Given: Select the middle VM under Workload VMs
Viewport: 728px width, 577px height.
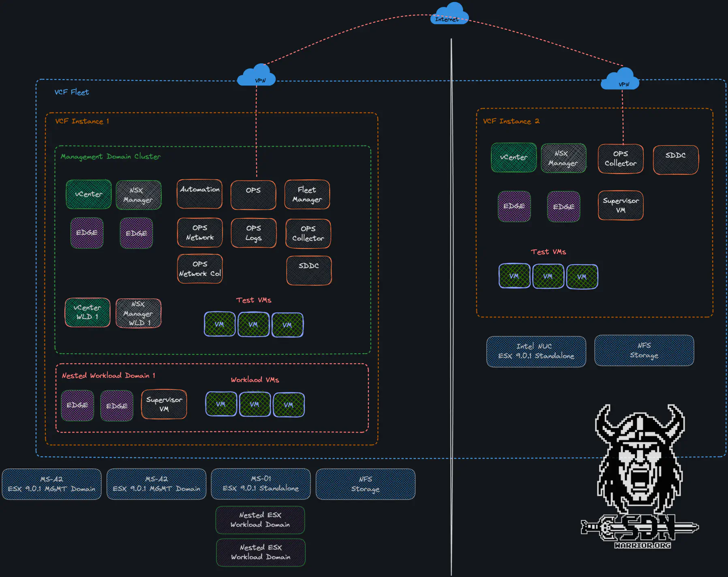Looking at the screenshot, I should (255, 404).
